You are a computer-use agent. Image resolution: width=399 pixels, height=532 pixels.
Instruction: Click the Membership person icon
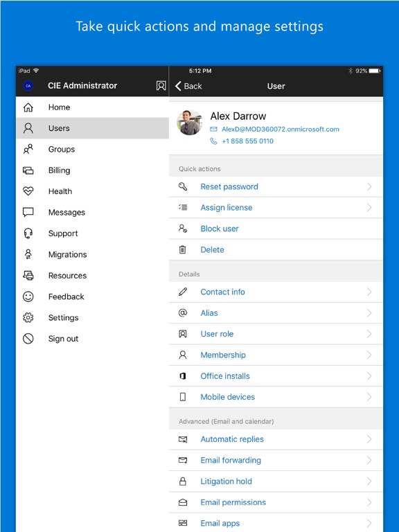[x=183, y=355]
